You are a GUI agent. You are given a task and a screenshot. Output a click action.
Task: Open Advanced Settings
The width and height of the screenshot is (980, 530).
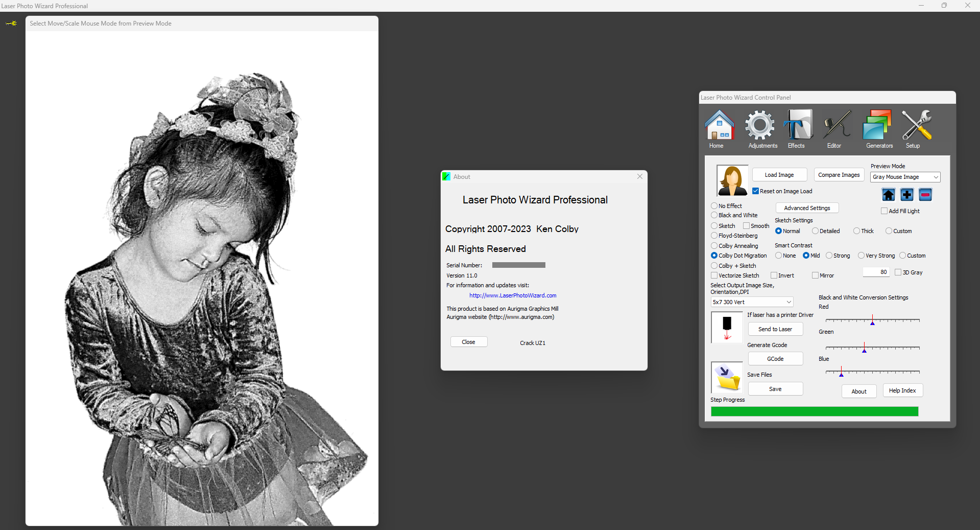point(807,208)
